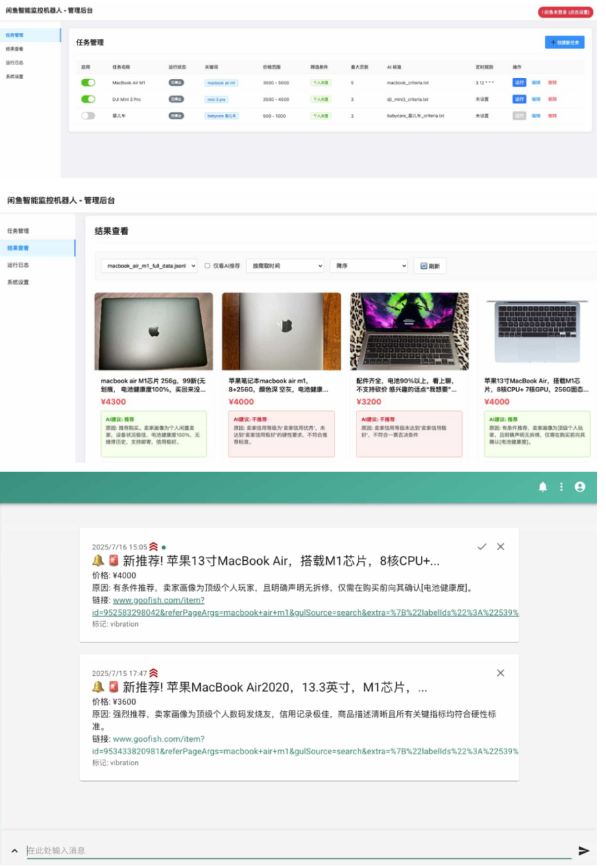The width and height of the screenshot is (606, 868).
Task: Toggle the enable switch for 婴儿车 task
Action: (88, 116)
